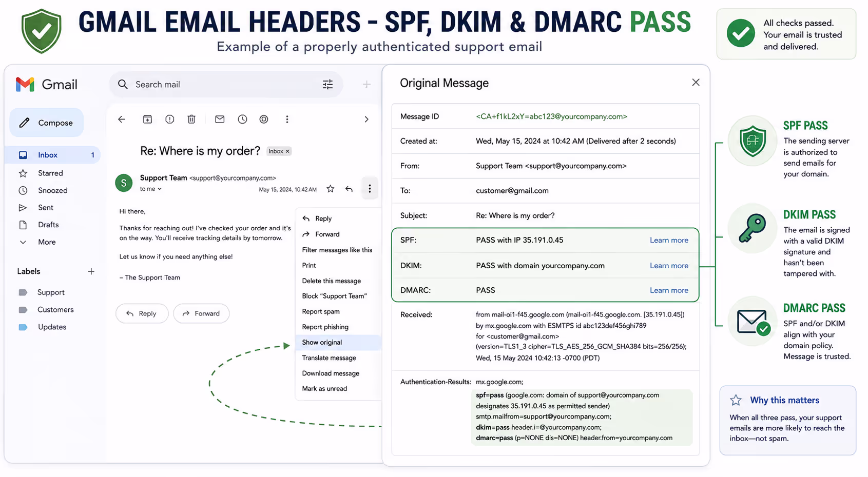Click the Labels section heading
Screen dimensions: 868x477
pos(29,271)
